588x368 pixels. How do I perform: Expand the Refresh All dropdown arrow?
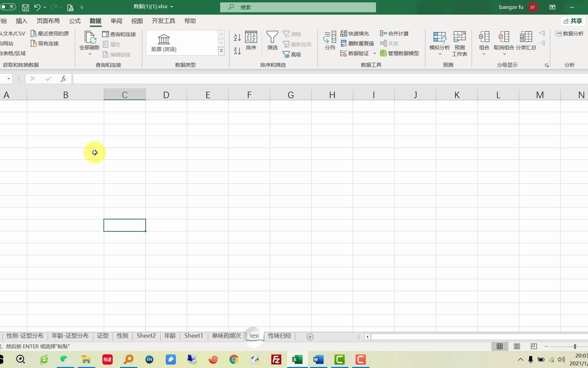(90, 54)
